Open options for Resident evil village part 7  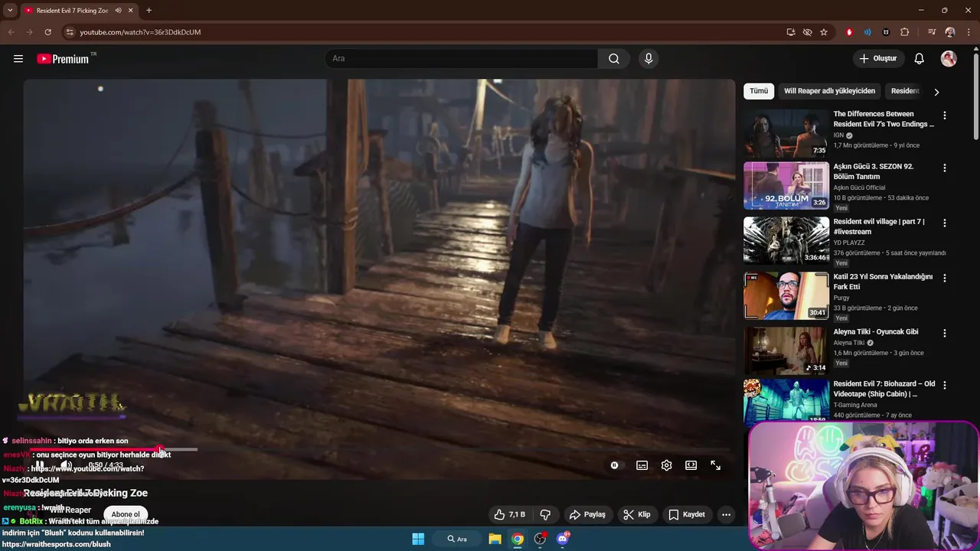[945, 223]
